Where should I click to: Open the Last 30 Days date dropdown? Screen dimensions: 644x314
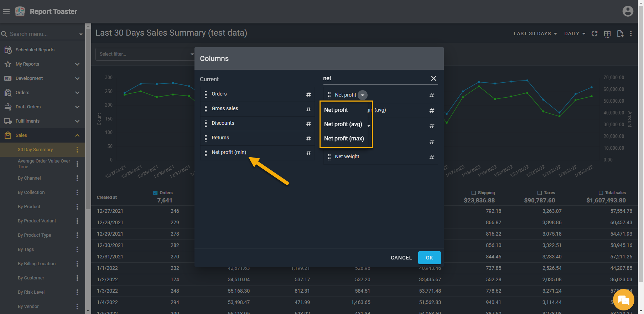pos(535,34)
